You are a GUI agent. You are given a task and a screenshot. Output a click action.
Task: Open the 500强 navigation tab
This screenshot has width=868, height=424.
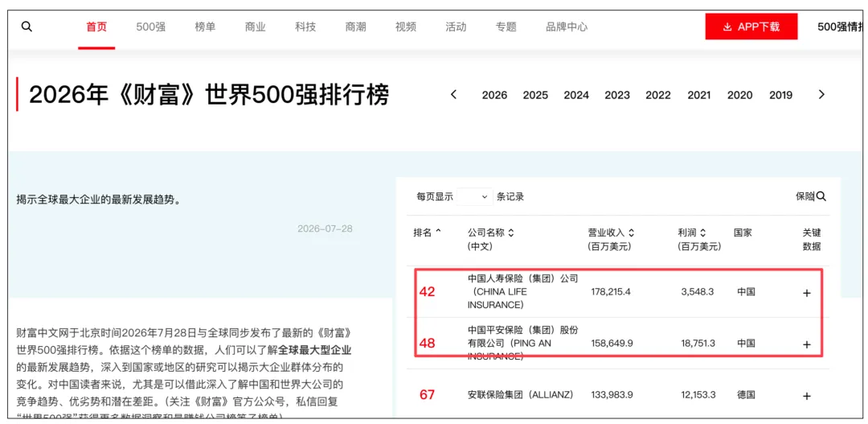pos(151,27)
